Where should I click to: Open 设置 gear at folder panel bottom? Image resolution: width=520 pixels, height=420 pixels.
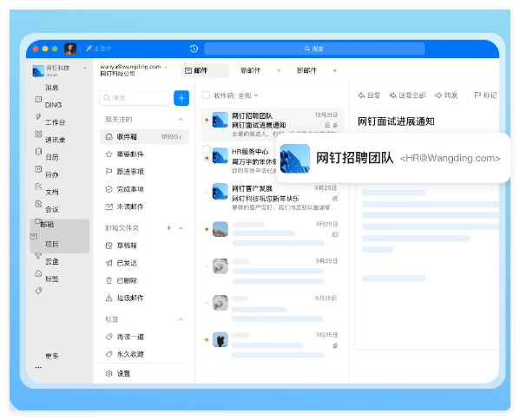(118, 374)
